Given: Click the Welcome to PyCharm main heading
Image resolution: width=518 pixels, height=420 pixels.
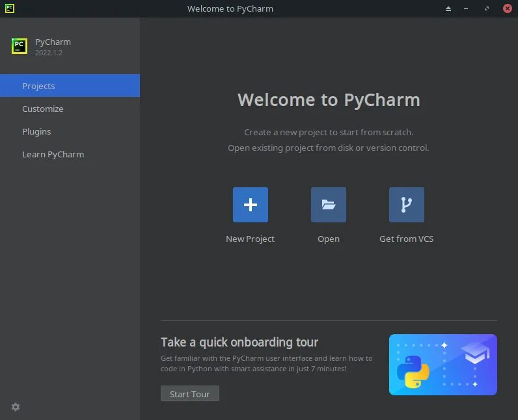Looking at the screenshot, I should coord(329,100).
